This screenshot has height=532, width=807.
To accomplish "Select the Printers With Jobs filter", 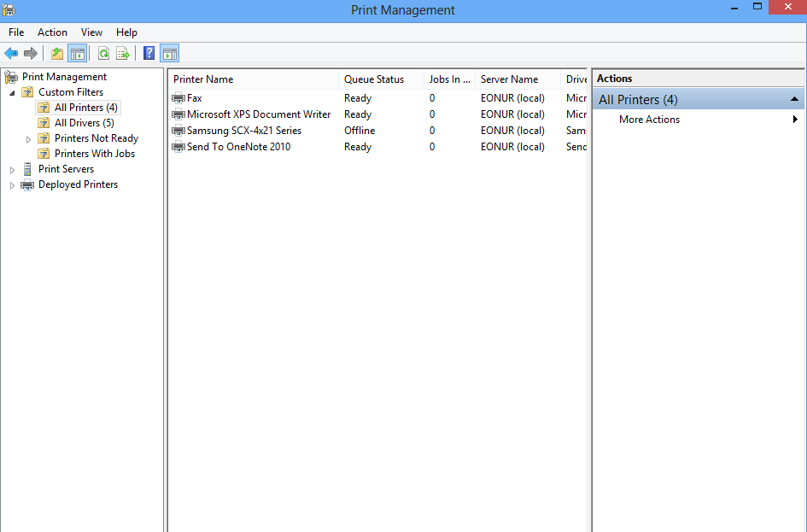I will tap(94, 154).
